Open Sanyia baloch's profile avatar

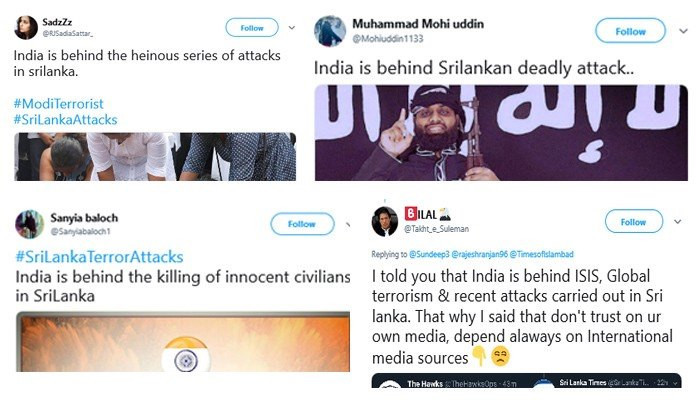(29, 224)
